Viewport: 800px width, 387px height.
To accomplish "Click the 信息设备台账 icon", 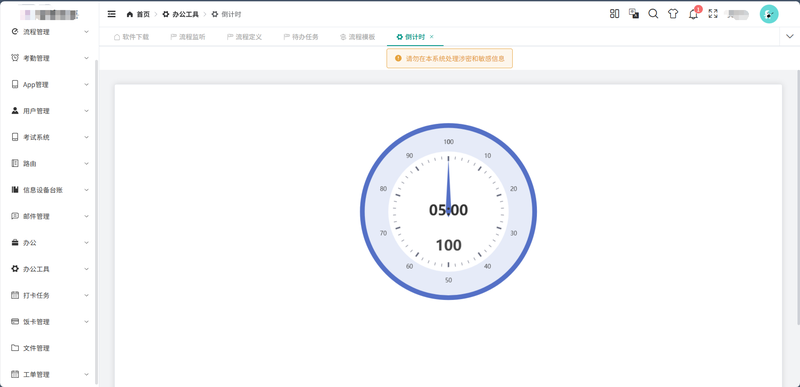I will click(x=15, y=190).
